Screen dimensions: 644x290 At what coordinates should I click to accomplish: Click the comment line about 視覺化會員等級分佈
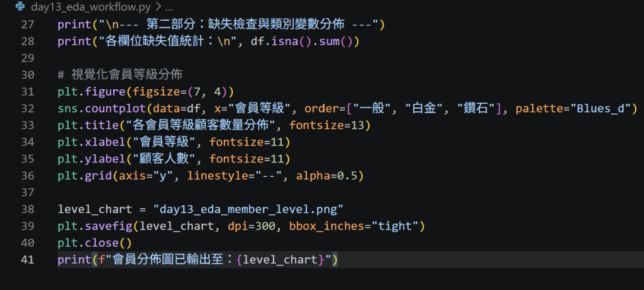[x=120, y=75]
